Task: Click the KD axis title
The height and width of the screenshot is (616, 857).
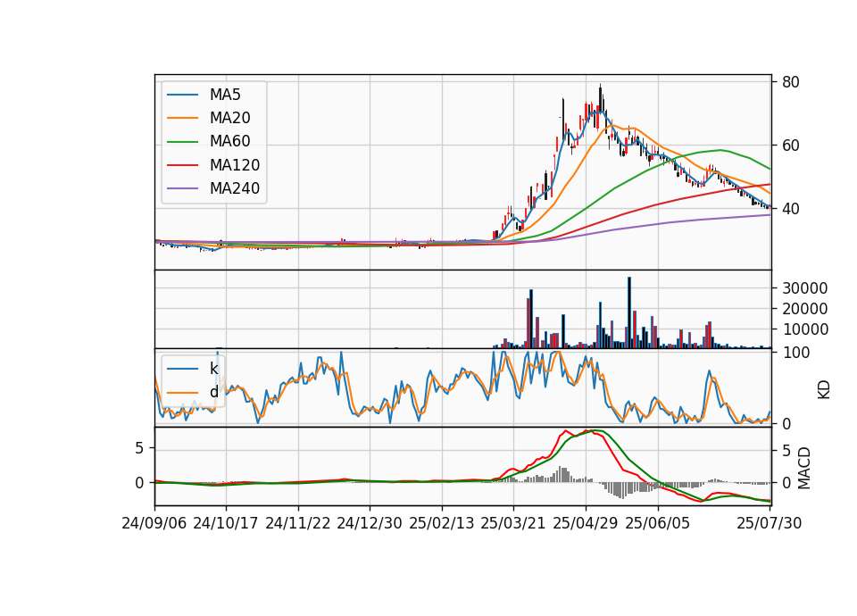Action: pos(824,389)
